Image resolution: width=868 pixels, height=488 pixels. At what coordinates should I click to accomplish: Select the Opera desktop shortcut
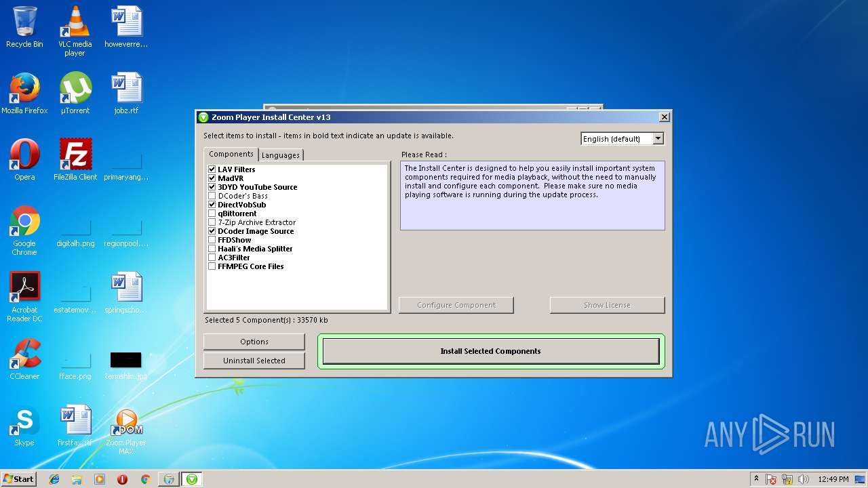pos(24,160)
